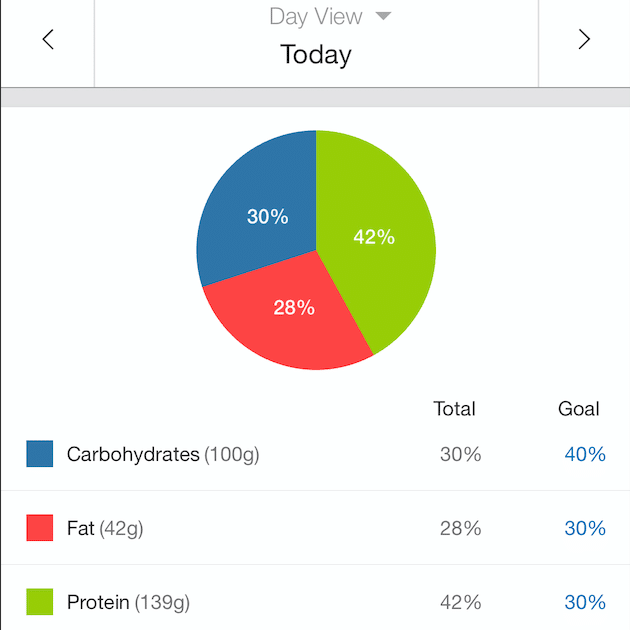
Task: Click the 42% Protein total value
Action: click(460, 602)
